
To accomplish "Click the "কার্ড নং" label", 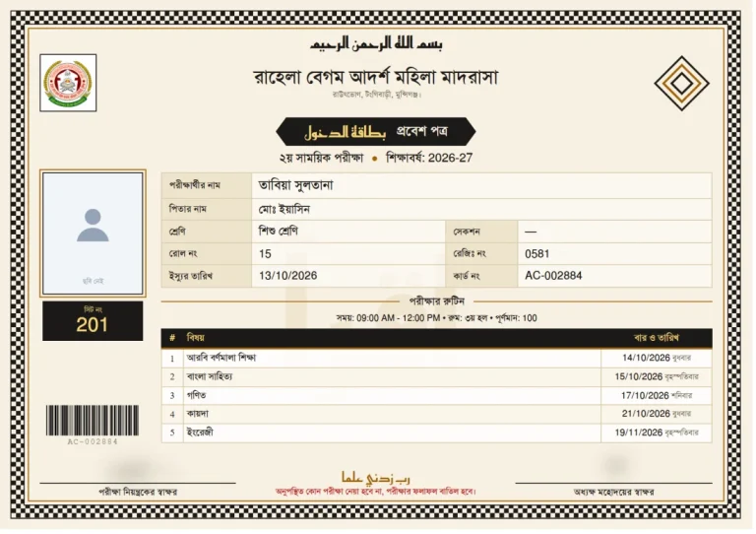I will [467, 276].
